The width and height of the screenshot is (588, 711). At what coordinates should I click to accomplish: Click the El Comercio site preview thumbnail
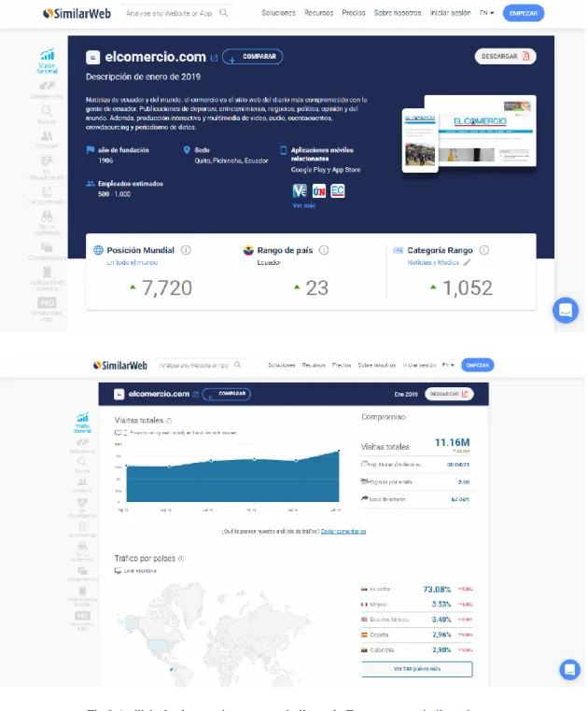click(x=469, y=133)
